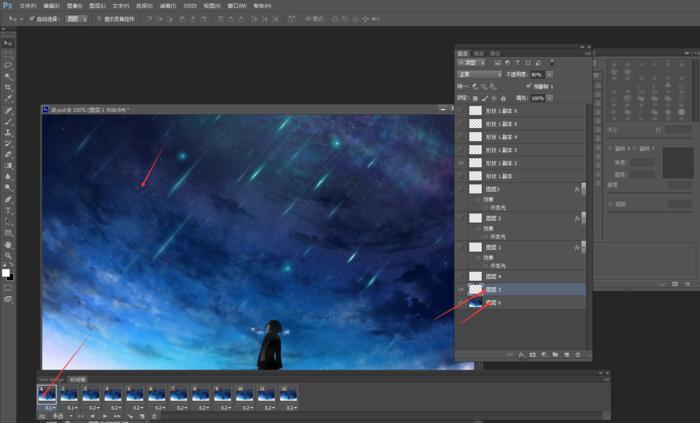Select the Crop tool
This screenshot has height=423, width=700.
8,87
